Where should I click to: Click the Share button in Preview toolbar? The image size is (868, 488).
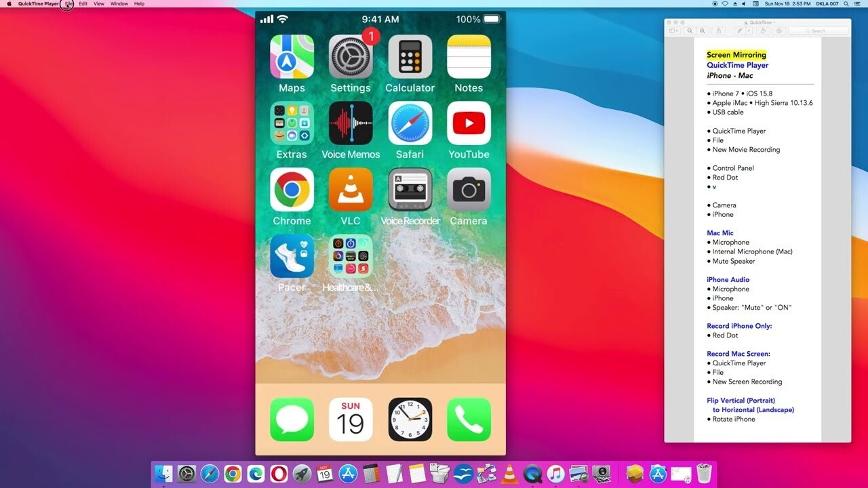pos(719,30)
